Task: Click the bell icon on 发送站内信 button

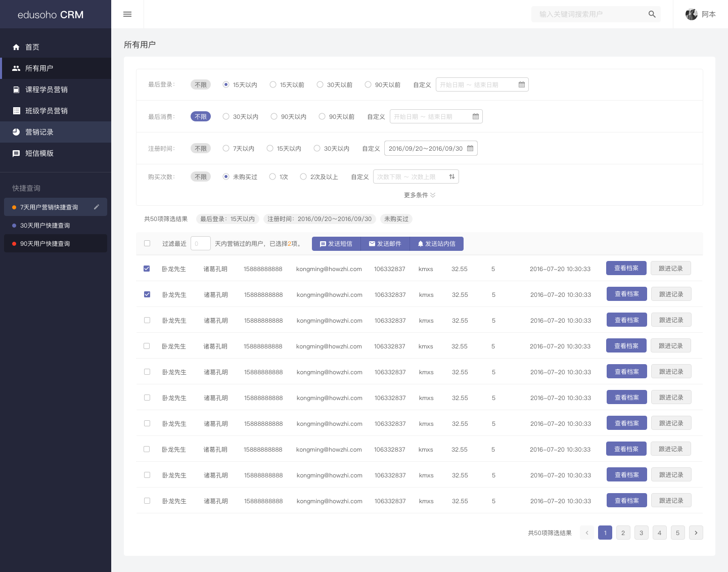Action: pos(421,243)
